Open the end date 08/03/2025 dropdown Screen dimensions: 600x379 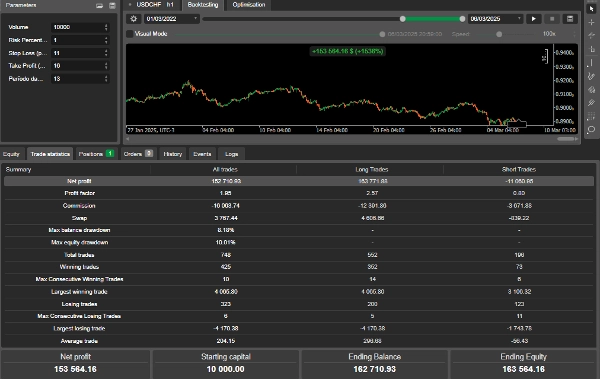tap(496, 19)
